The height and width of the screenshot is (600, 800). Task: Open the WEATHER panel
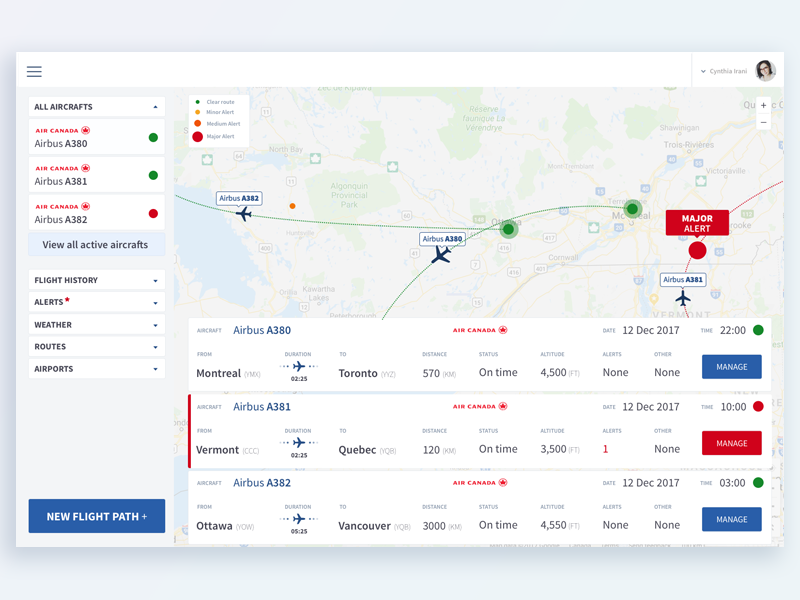tap(96, 324)
